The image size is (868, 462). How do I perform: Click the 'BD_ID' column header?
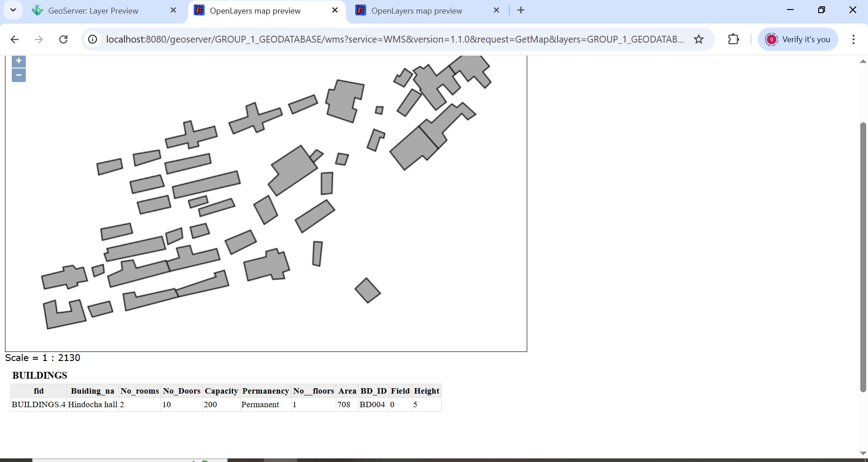[x=373, y=391]
